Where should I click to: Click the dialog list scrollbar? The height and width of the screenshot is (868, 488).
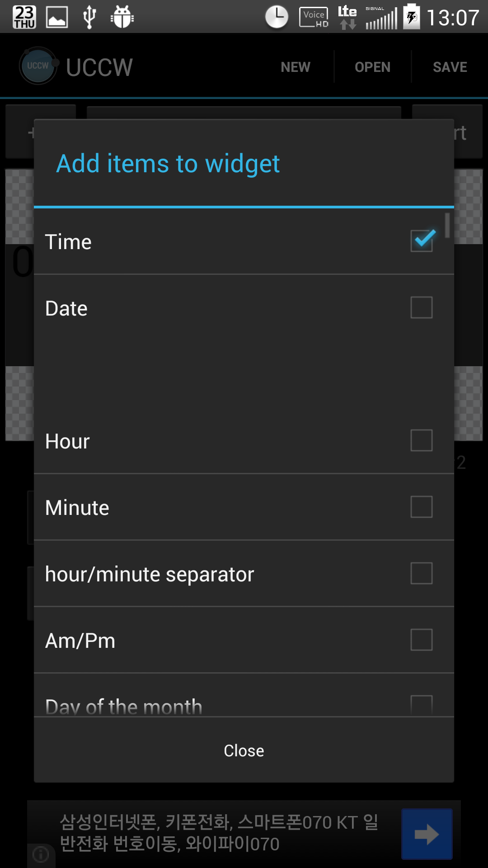[447, 225]
